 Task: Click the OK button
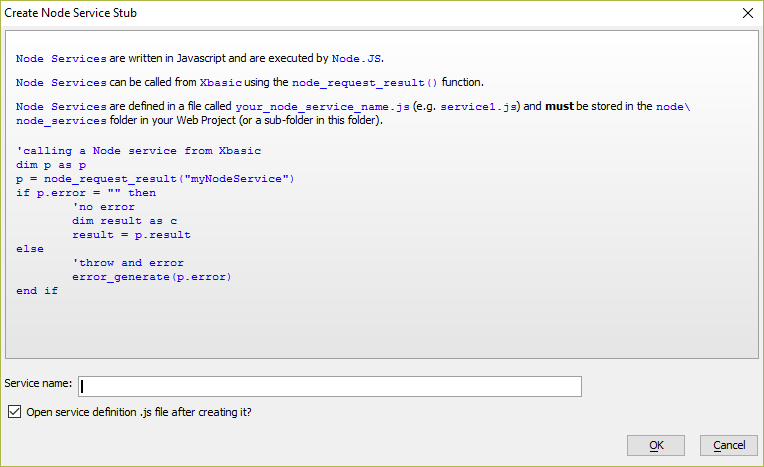(x=656, y=446)
